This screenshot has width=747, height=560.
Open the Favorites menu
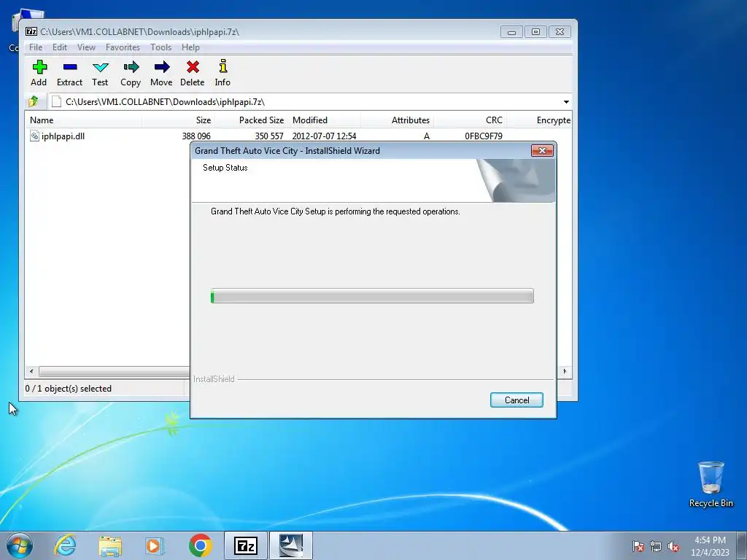pyautogui.click(x=123, y=47)
